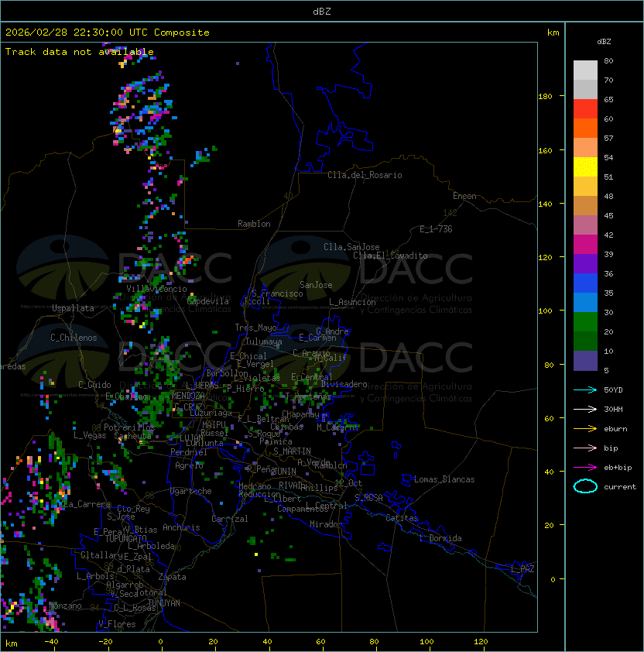
Task: Click the 'Encon' map label
Action: pos(464,196)
